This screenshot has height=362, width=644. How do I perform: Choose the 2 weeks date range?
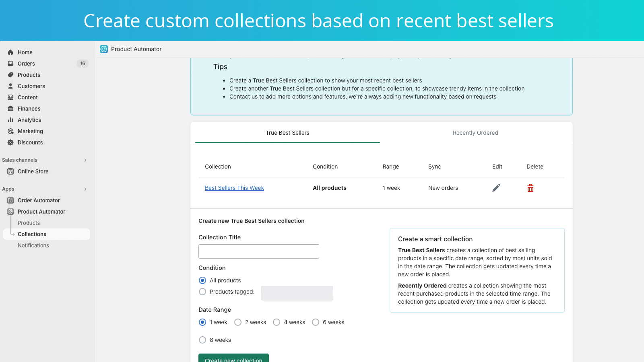point(238,322)
